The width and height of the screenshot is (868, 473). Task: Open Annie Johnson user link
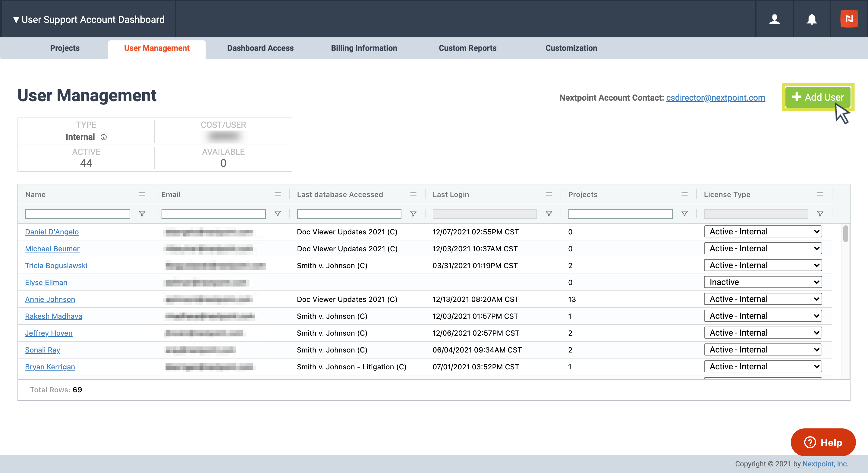(50, 299)
